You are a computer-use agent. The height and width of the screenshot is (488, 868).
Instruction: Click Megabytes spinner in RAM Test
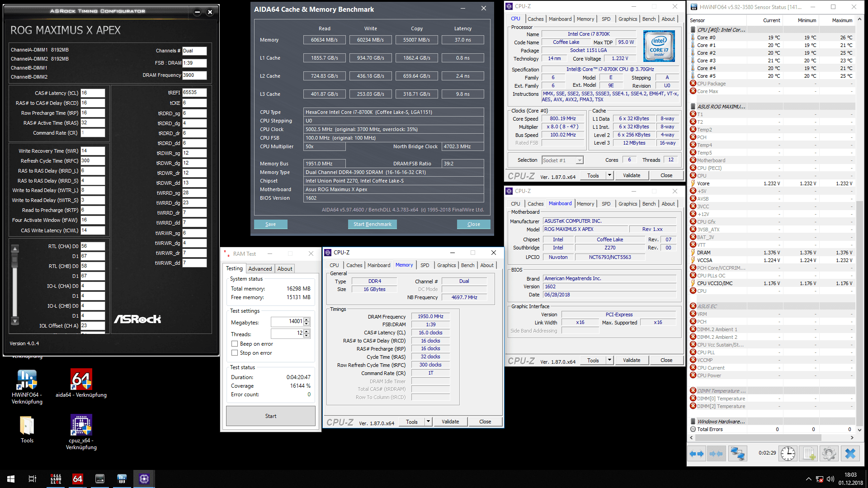pyautogui.click(x=307, y=321)
